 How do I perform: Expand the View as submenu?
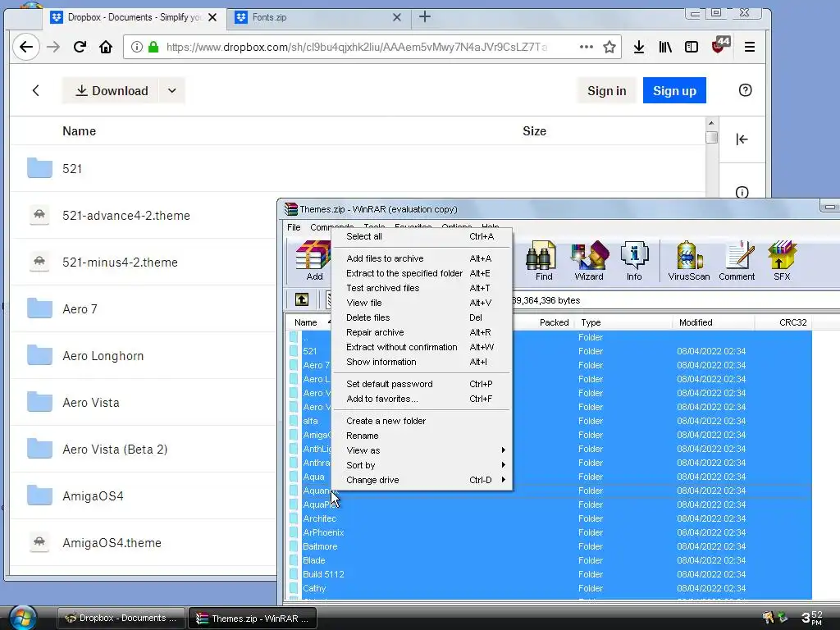tap(421, 450)
